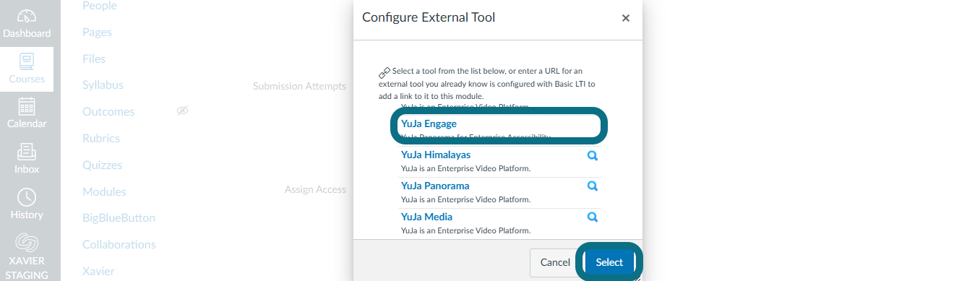This screenshot has width=980, height=281.
Task: Open Collaborations in the course menu
Action: point(119,244)
